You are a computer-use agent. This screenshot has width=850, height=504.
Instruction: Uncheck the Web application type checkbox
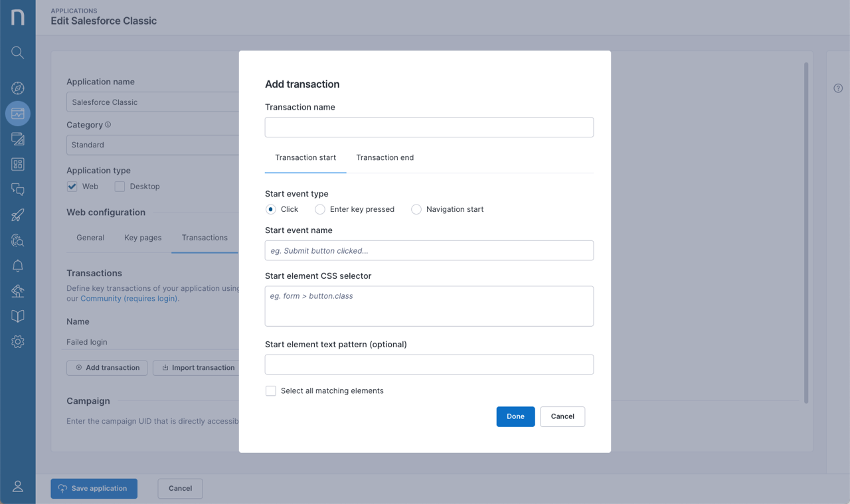[72, 187]
